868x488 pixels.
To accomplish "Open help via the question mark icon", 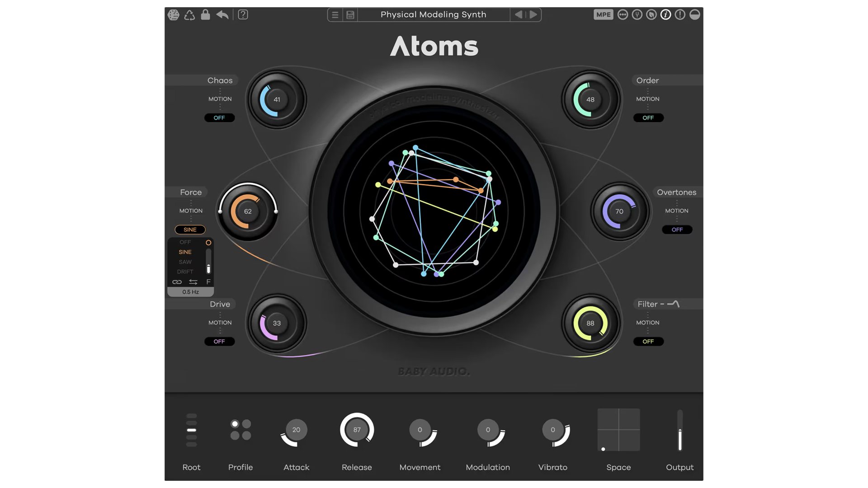I will coord(243,15).
